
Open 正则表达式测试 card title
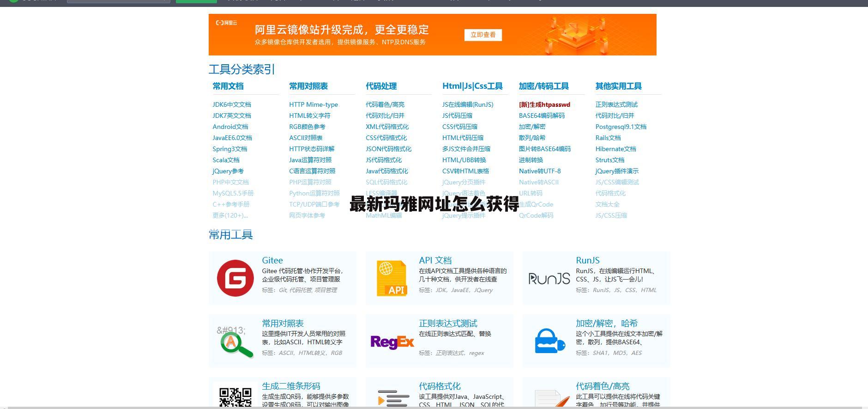pos(448,323)
